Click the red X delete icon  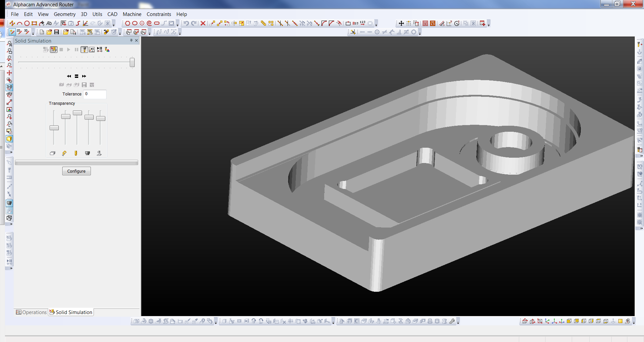[203, 23]
